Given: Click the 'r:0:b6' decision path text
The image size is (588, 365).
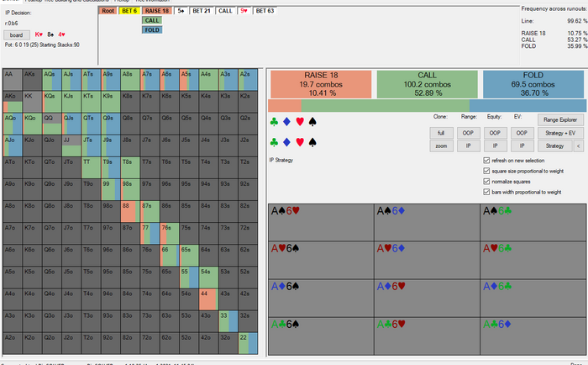Looking at the screenshot, I should [12, 24].
